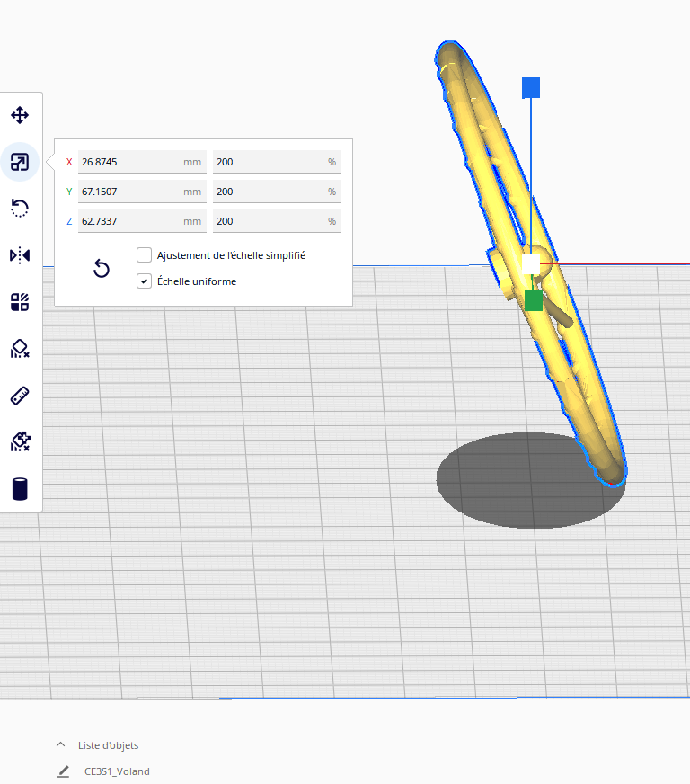Click the pencil edit icon for CE3S1_Voland

coord(64,771)
